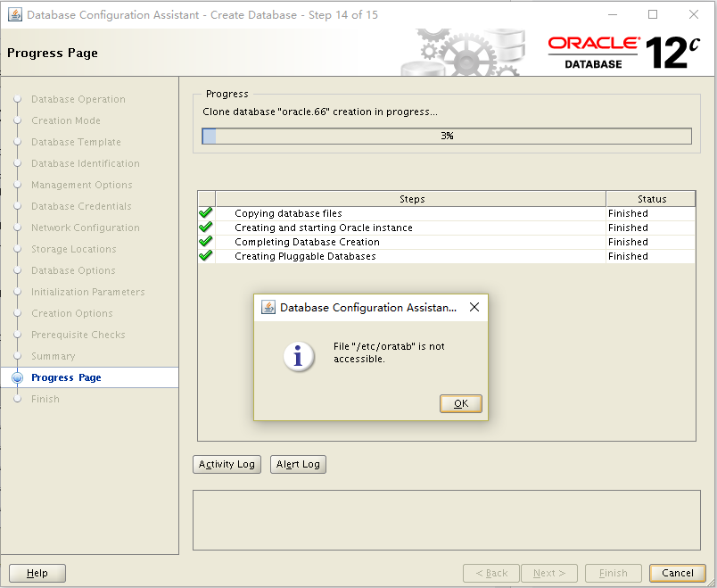
Task: Open the Activity Log
Action: [227, 464]
